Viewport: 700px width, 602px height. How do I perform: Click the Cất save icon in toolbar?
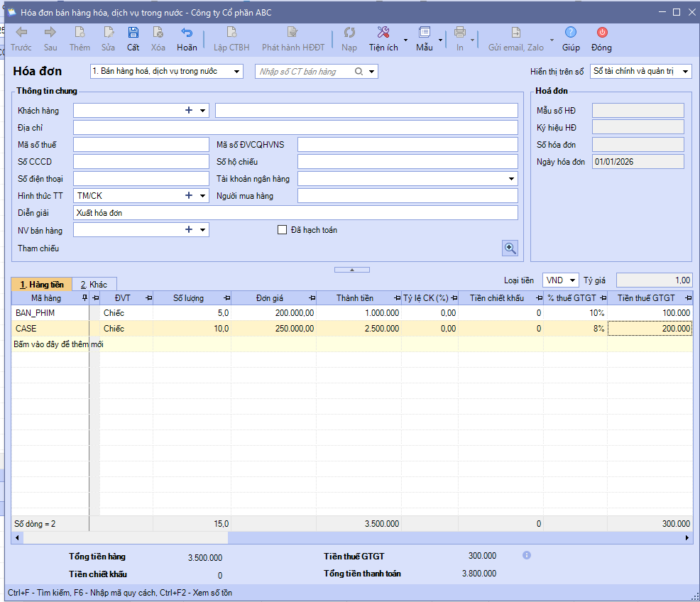[x=133, y=34]
